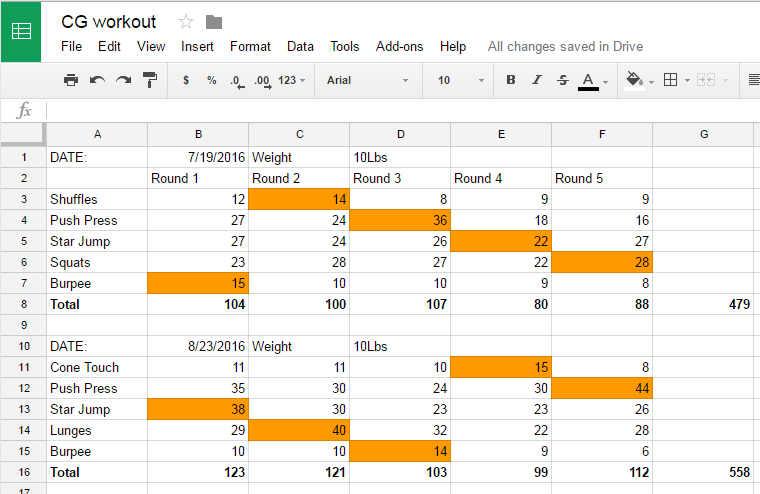Select orange cell 36 in Push Press row
760x494 pixels.
point(400,220)
